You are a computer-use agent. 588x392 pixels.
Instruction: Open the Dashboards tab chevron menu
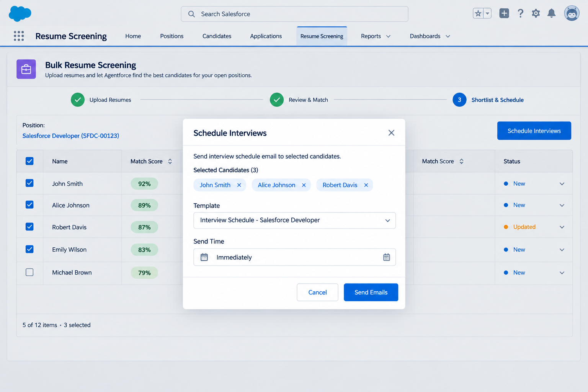click(x=448, y=36)
